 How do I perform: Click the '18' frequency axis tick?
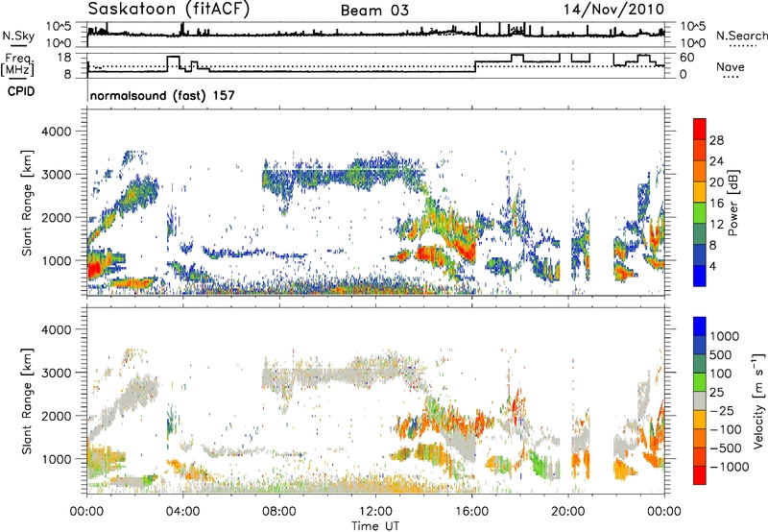(x=64, y=58)
